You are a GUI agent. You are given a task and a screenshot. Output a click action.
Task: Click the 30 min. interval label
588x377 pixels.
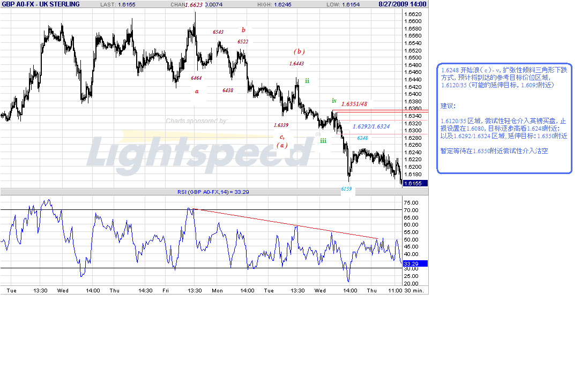coord(414,290)
